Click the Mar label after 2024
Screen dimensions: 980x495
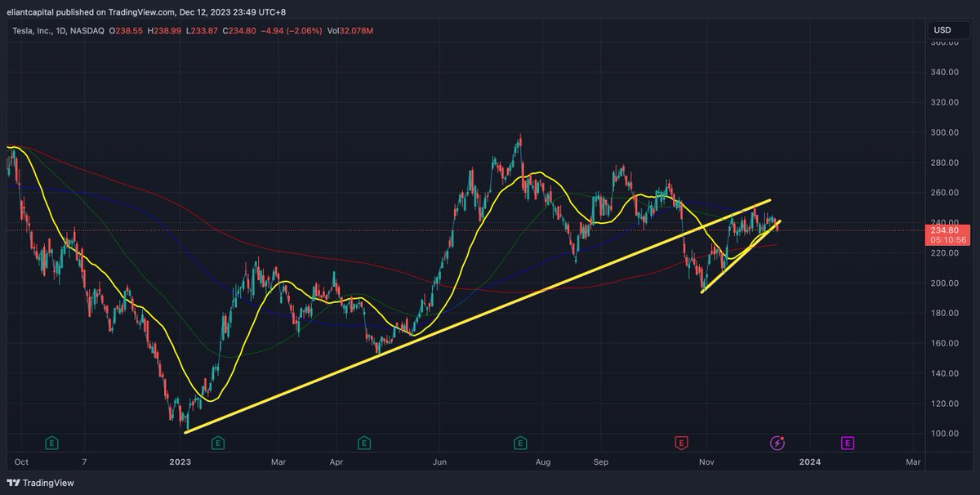913,462
